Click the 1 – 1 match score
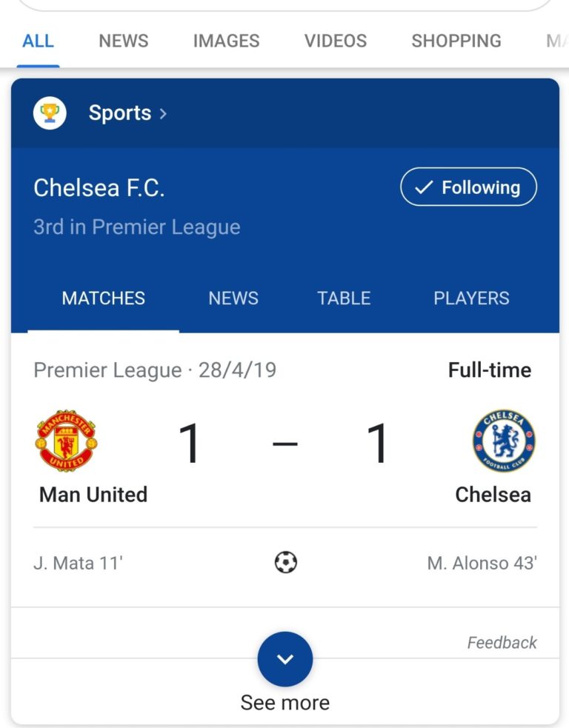The image size is (569, 728). click(284, 444)
